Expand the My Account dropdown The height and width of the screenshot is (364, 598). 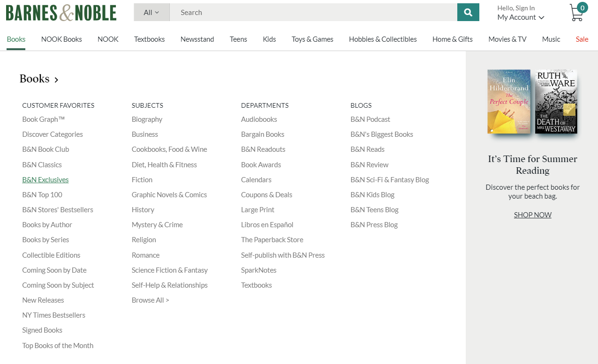pos(521,17)
